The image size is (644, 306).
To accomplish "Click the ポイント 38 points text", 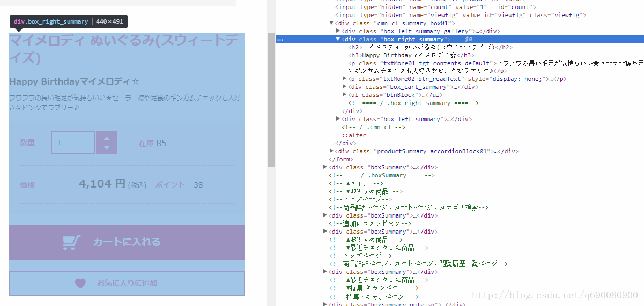I will click(179, 185).
